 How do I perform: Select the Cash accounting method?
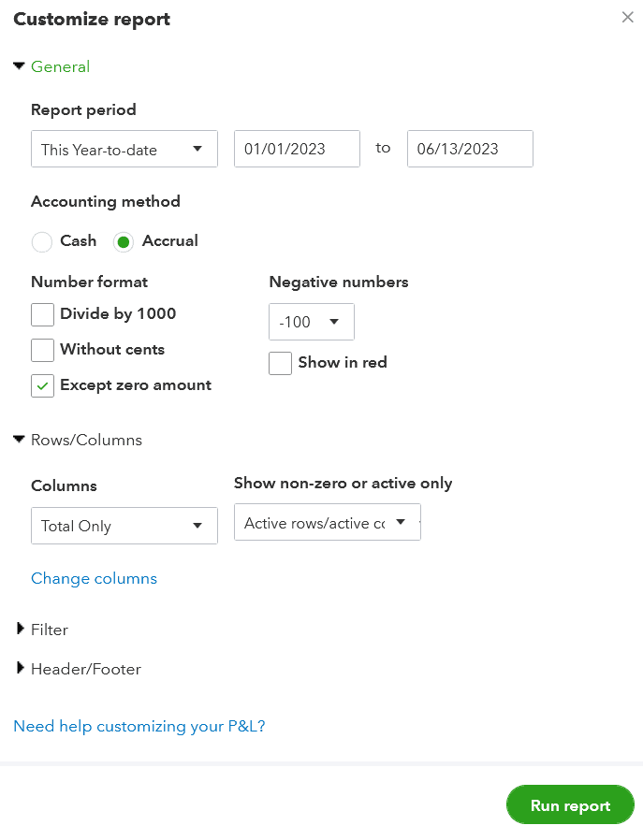42,242
